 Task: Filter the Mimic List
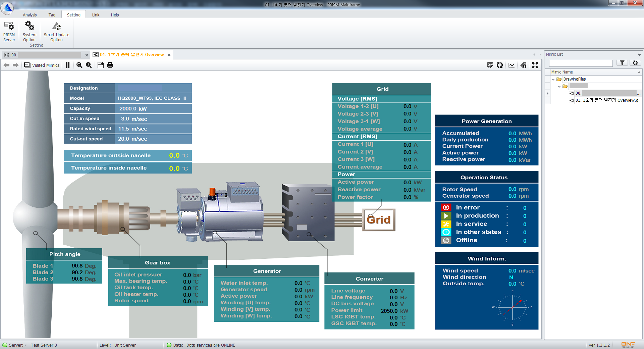(x=622, y=63)
